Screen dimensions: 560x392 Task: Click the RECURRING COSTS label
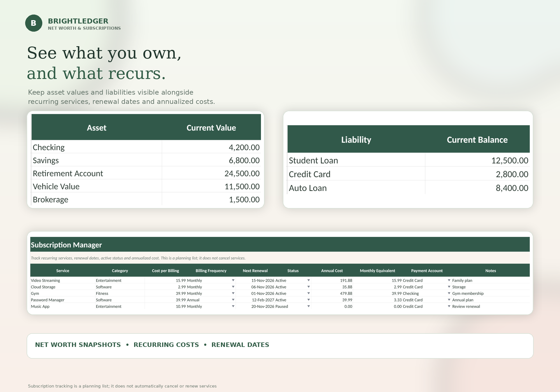click(166, 345)
